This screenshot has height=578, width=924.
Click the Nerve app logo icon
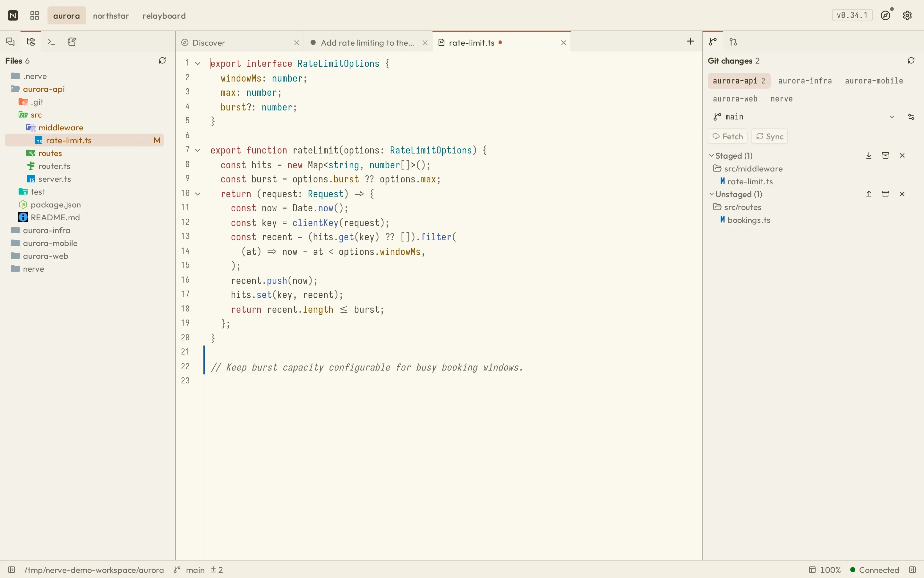click(13, 15)
